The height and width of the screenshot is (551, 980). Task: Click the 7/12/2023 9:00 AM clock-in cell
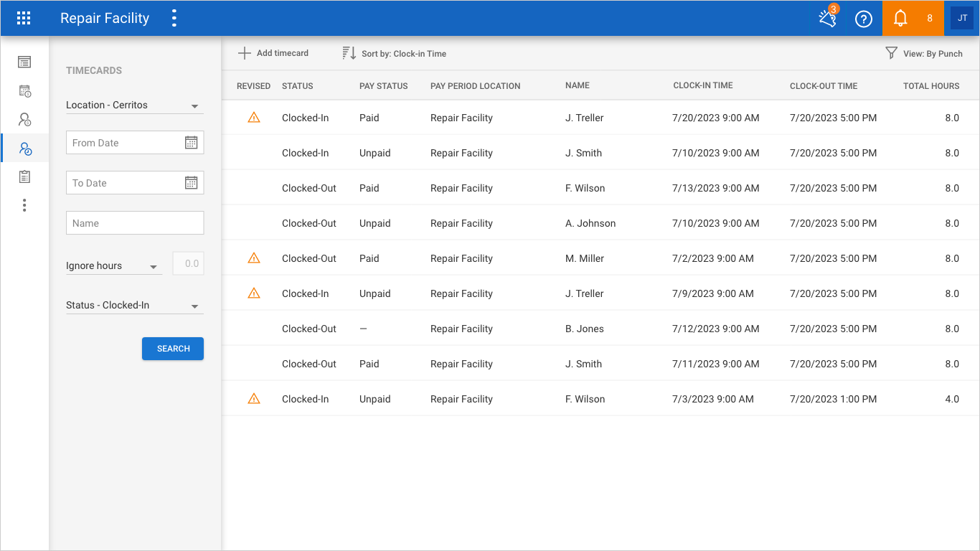[716, 329]
